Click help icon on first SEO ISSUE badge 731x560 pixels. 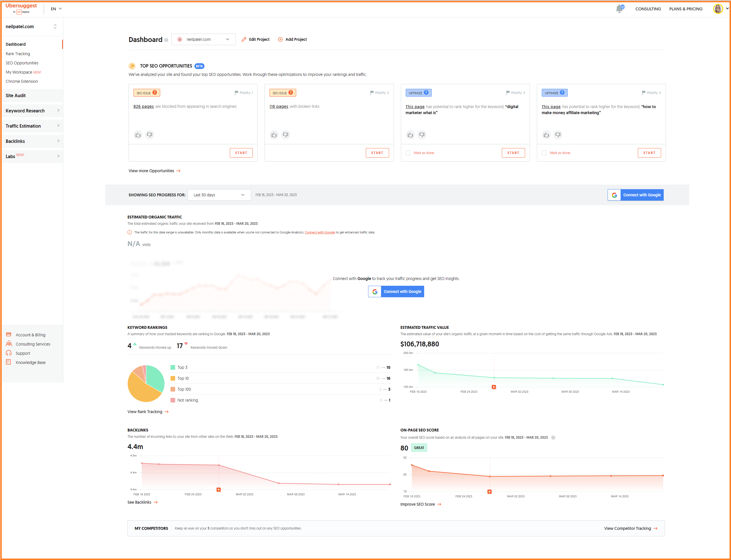pyautogui.click(x=155, y=93)
